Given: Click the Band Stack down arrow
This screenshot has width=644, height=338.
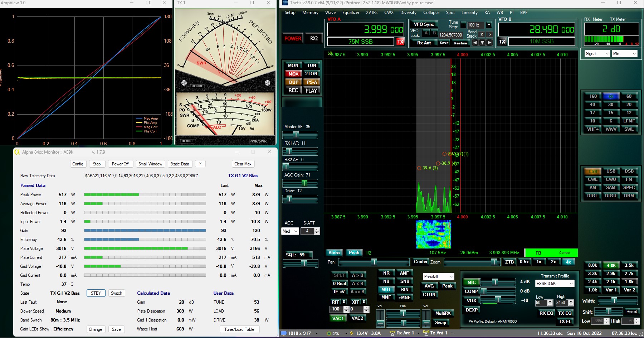Looking at the screenshot, I should (482, 43).
